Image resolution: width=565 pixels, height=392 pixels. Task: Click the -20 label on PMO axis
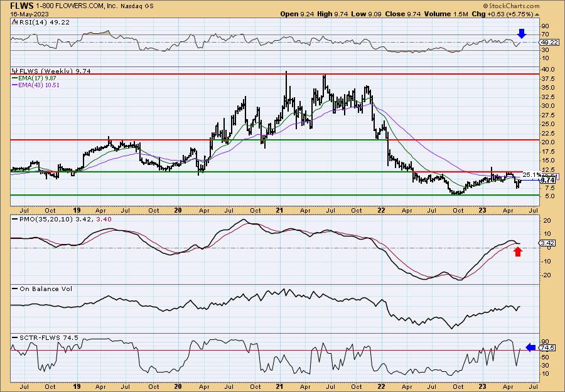pyautogui.click(x=546, y=275)
